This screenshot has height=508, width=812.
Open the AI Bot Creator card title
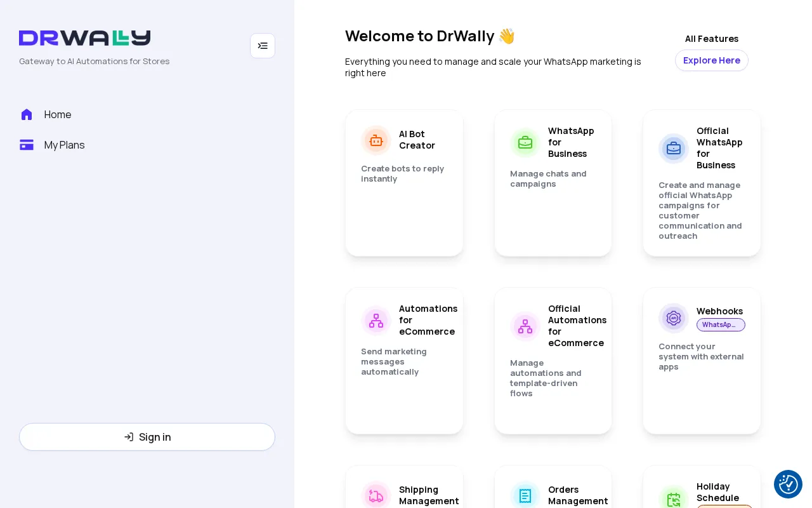[x=417, y=140]
